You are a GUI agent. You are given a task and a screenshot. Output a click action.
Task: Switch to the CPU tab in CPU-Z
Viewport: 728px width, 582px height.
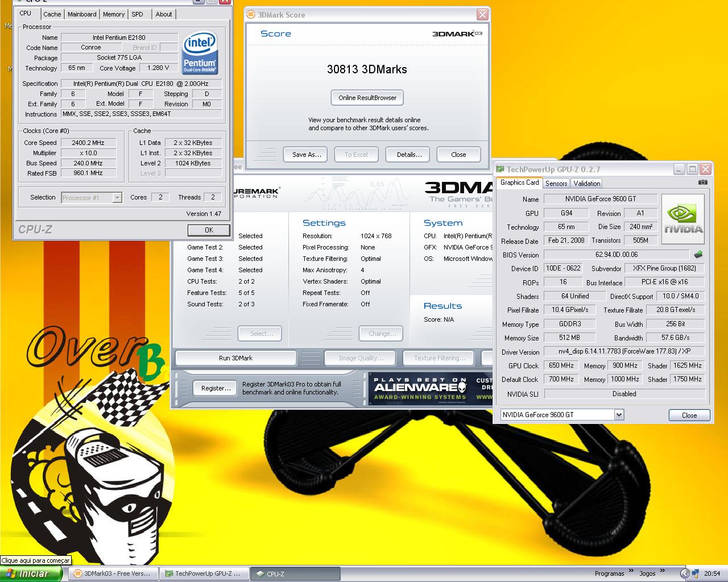[x=26, y=13]
